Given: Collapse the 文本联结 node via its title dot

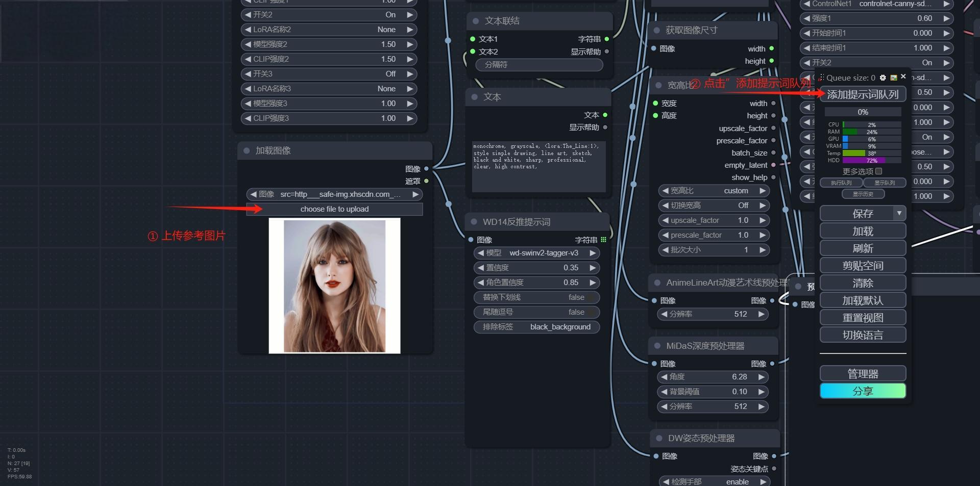Looking at the screenshot, I should (476, 21).
